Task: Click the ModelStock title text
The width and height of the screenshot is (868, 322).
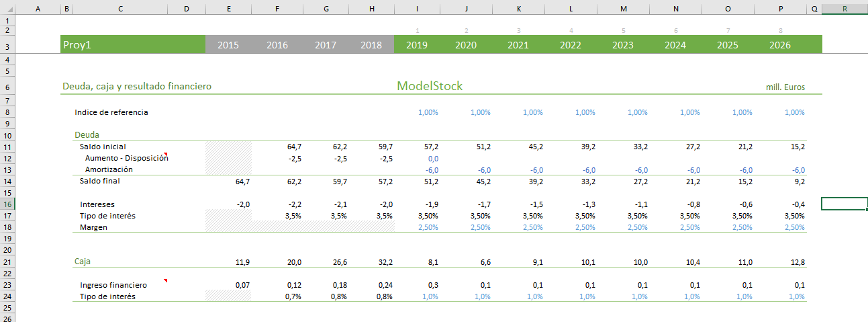Action: pos(430,86)
